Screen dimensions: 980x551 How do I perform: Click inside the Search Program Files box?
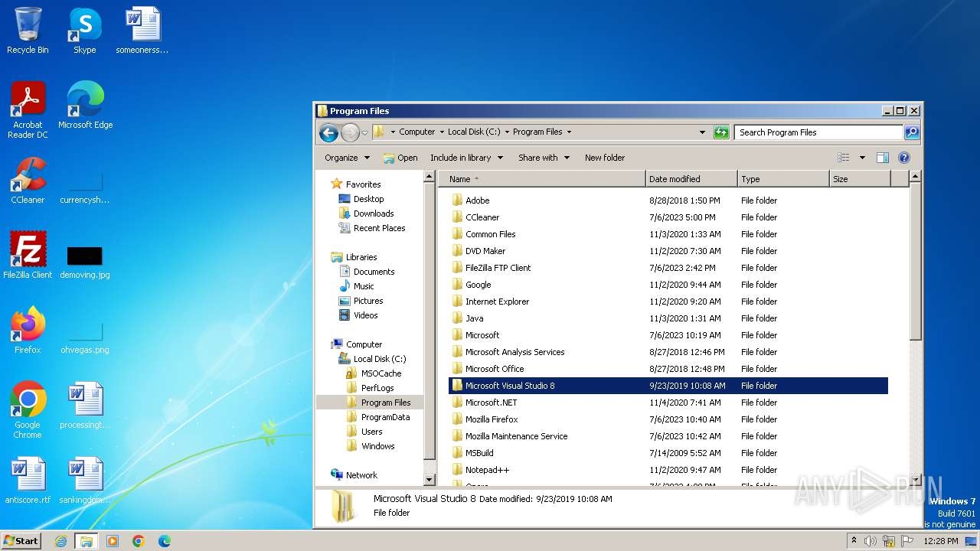(x=818, y=132)
